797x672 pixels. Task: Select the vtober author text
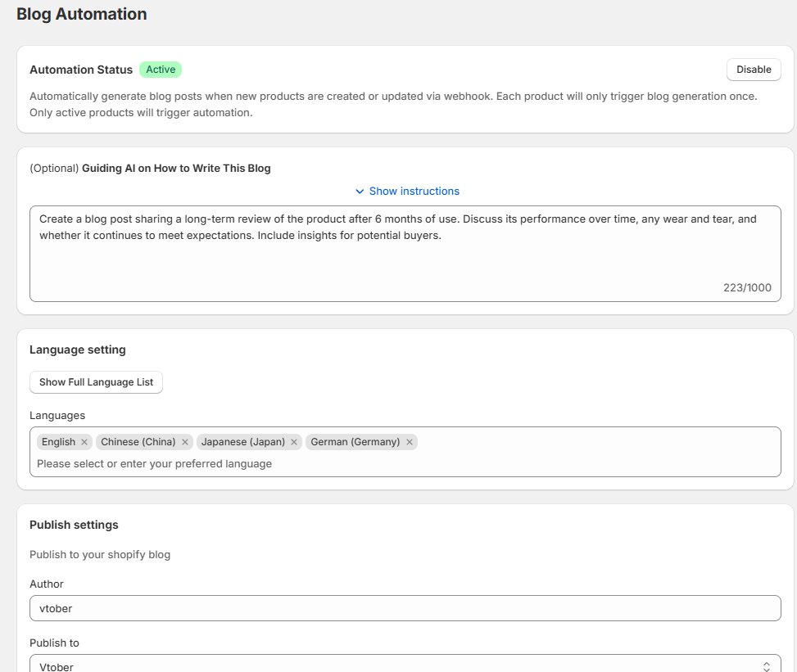[x=56, y=608]
